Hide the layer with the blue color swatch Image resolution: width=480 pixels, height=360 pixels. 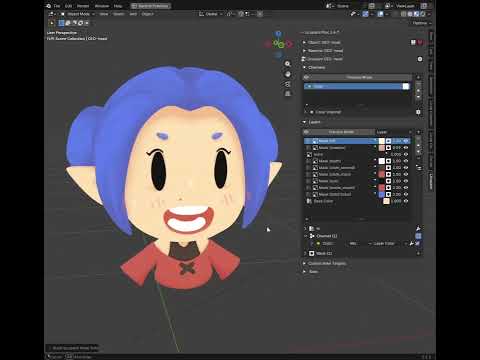(x=406, y=194)
